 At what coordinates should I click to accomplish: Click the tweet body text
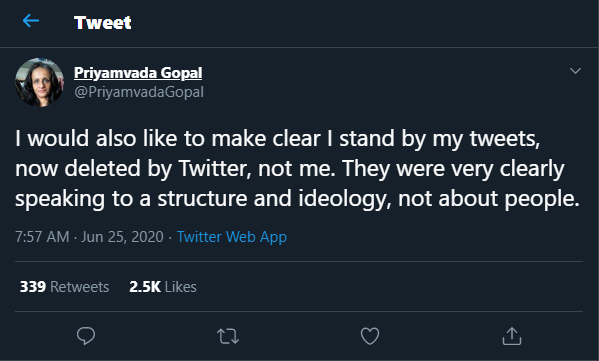click(297, 168)
